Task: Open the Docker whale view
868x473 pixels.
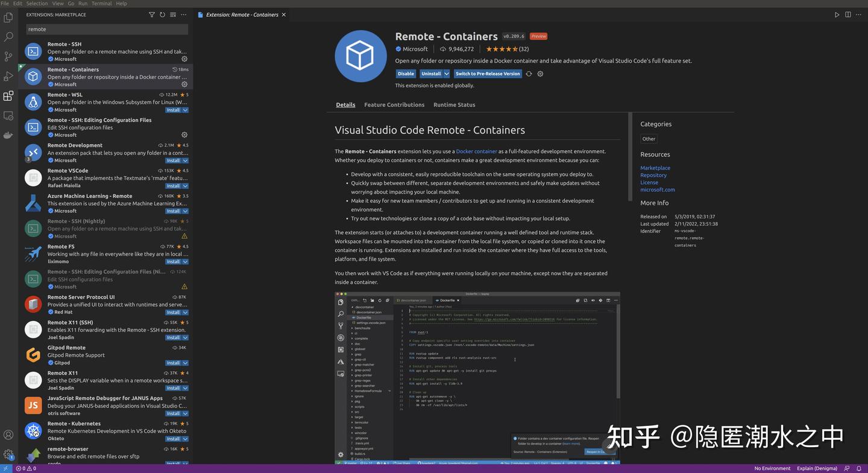Action: [x=8, y=135]
